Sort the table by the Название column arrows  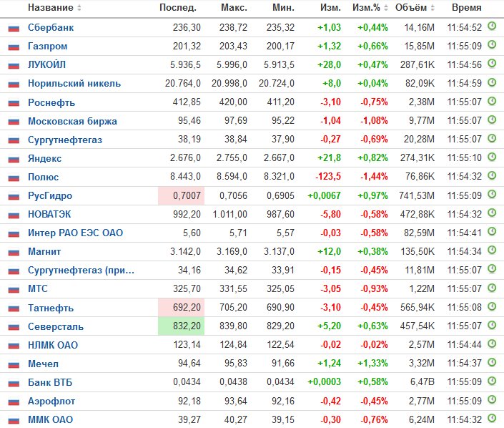click(79, 8)
